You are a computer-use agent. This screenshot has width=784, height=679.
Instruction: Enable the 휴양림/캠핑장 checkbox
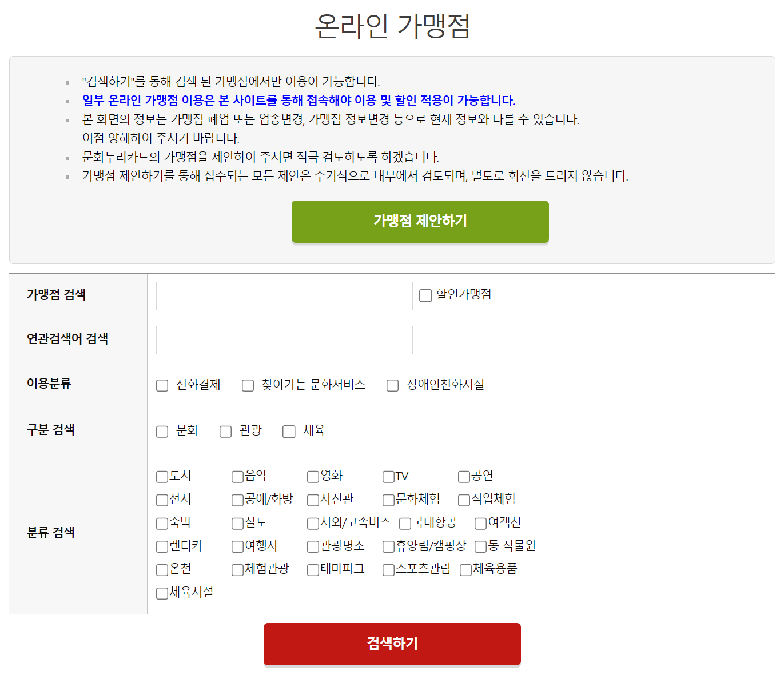coord(388,547)
